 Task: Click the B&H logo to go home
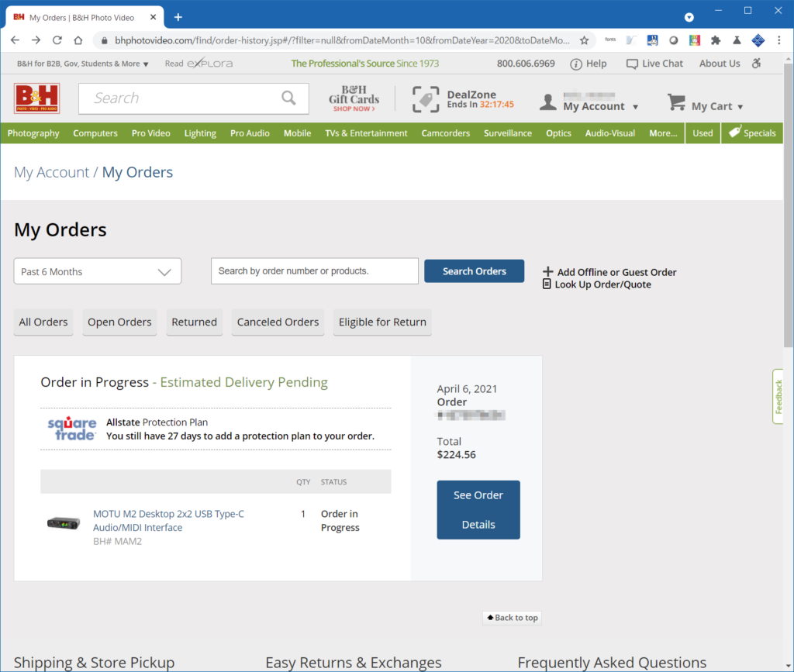coord(37,98)
